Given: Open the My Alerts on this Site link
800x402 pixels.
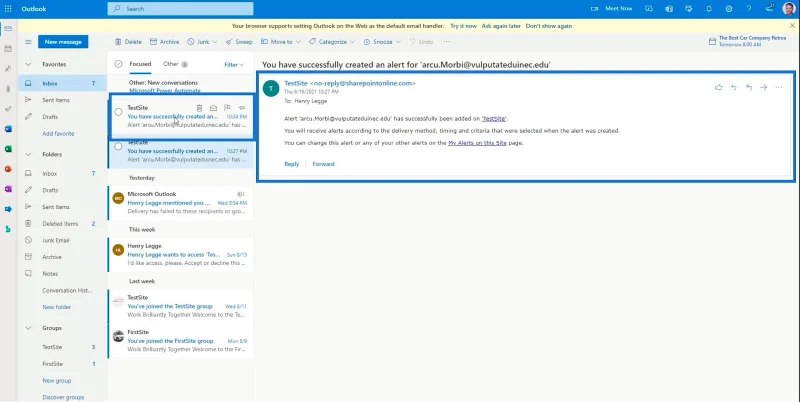Looking at the screenshot, I should pos(477,143).
